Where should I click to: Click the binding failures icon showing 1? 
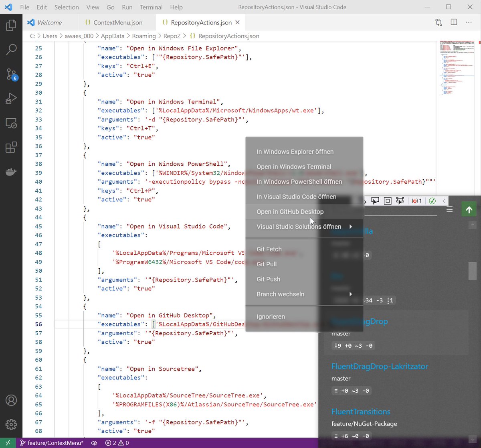pyautogui.click(x=417, y=201)
